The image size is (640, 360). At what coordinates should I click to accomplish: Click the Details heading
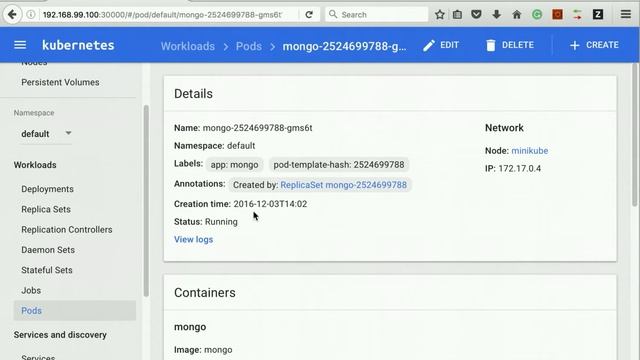193,94
